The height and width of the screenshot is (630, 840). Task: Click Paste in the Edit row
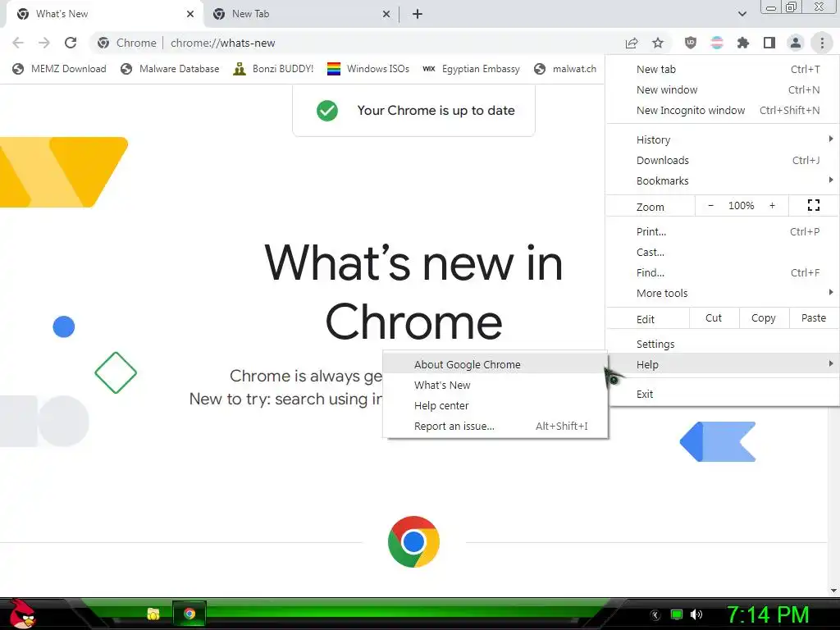coord(814,318)
